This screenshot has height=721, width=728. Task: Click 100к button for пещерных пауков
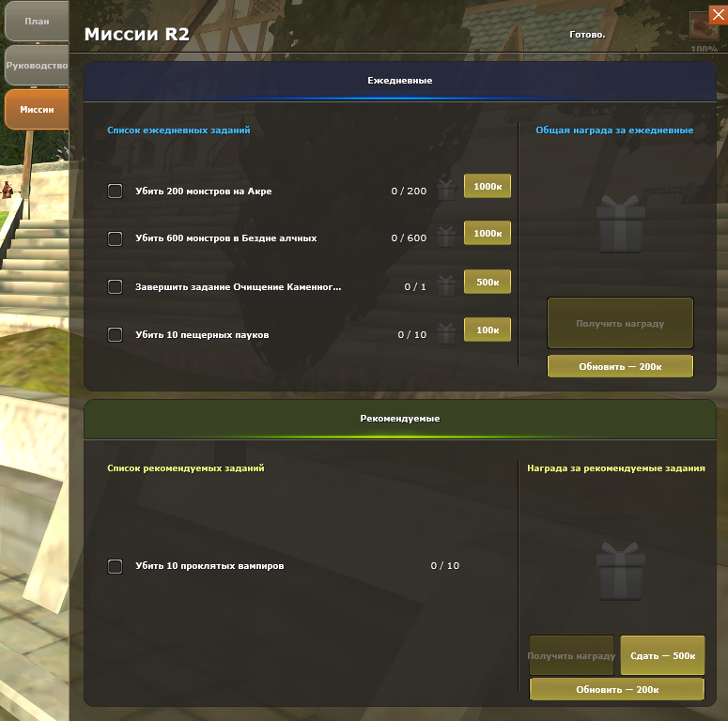tap(488, 330)
